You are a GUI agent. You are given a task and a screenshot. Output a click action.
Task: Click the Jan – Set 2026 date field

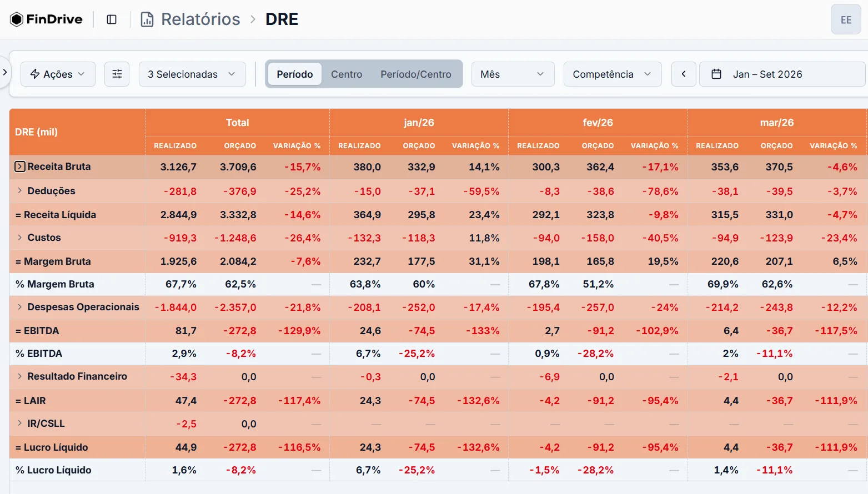[782, 74]
